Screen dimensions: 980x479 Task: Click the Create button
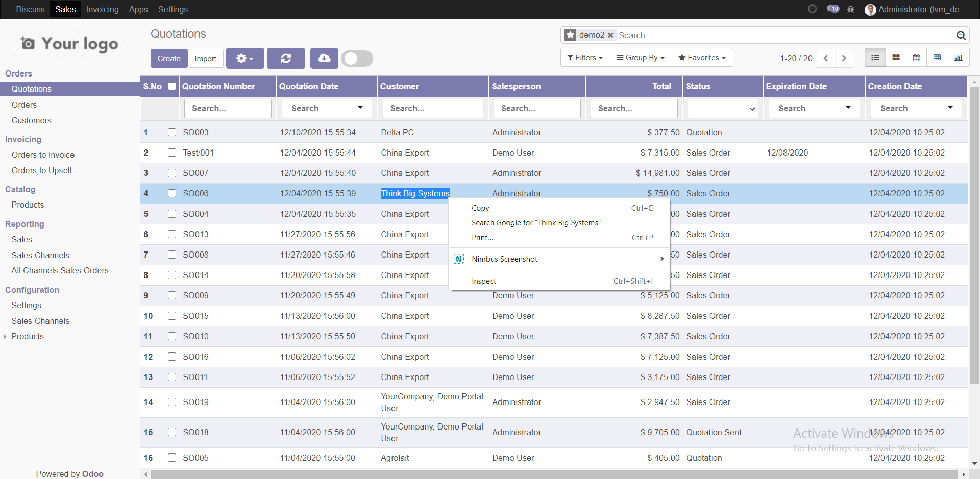(169, 59)
